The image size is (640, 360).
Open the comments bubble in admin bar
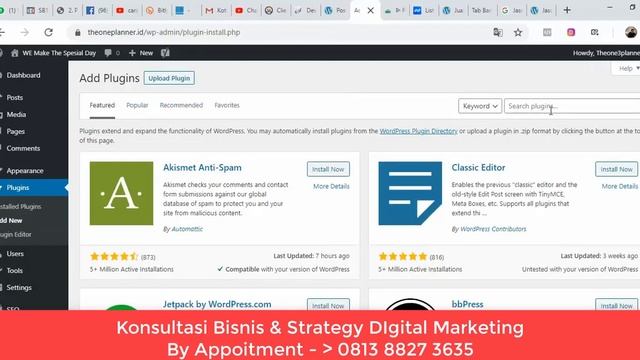tap(112, 53)
